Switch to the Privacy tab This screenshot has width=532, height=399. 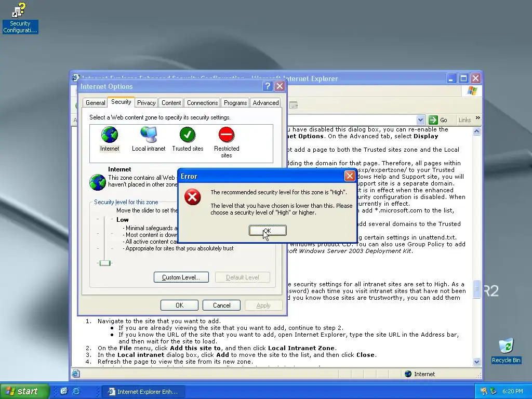[146, 103]
